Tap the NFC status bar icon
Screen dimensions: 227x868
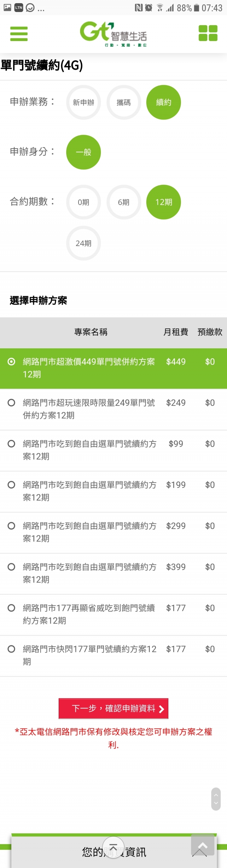click(138, 8)
